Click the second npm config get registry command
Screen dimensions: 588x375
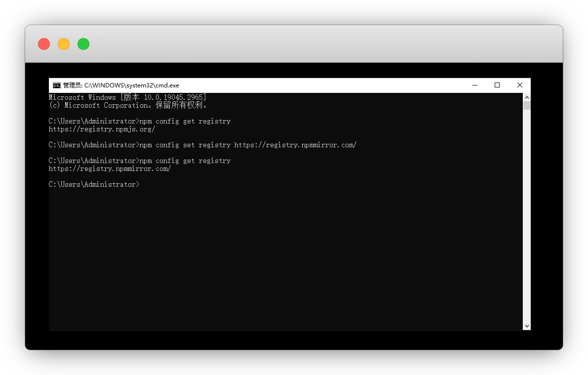185,161
